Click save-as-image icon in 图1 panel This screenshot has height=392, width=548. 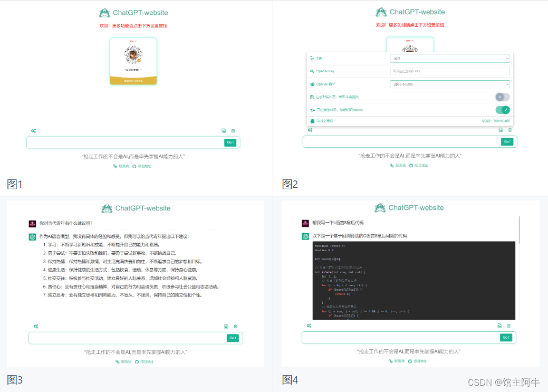pyautogui.click(x=224, y=131)
